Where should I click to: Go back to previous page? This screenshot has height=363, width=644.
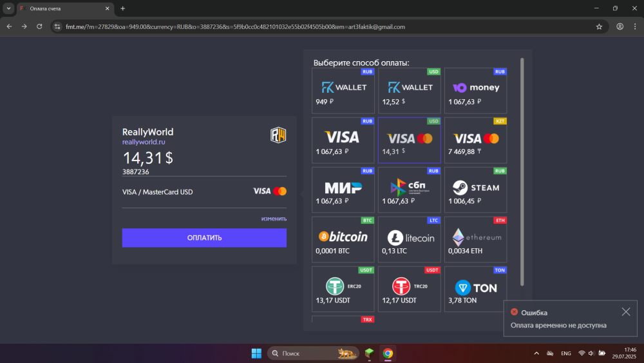point(9,26)
